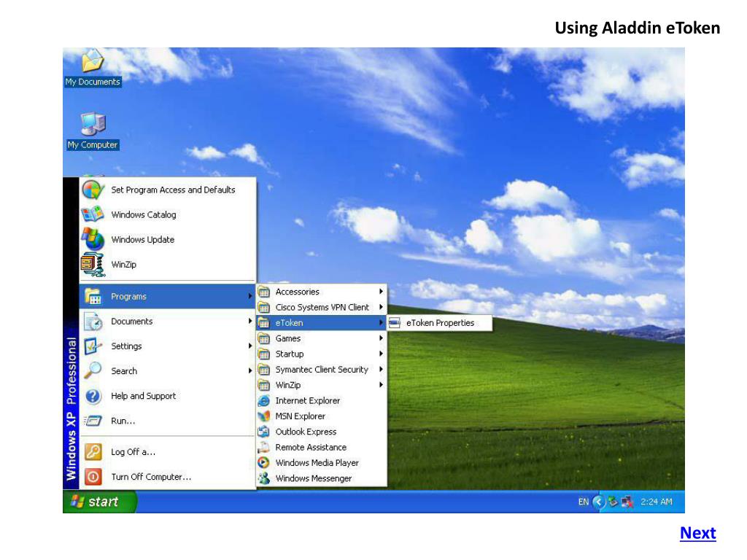Select Games in the Programs menu
747x560 pixels.
[x=322, y=338]
